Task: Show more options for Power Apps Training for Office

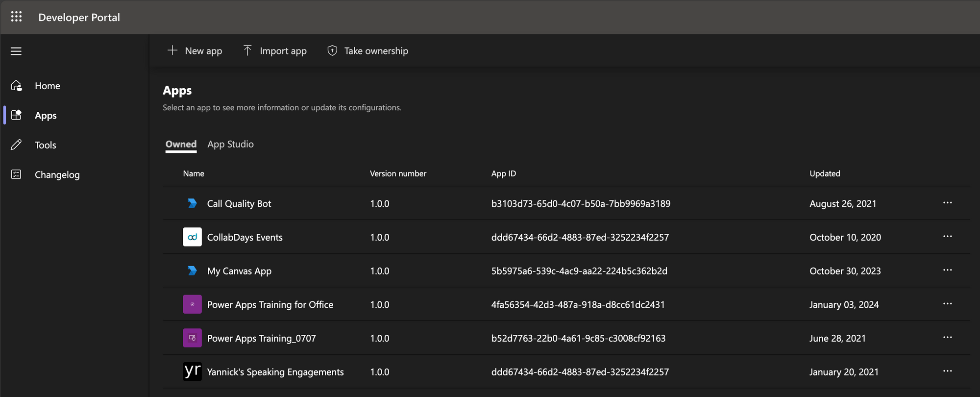Action: 948,304
